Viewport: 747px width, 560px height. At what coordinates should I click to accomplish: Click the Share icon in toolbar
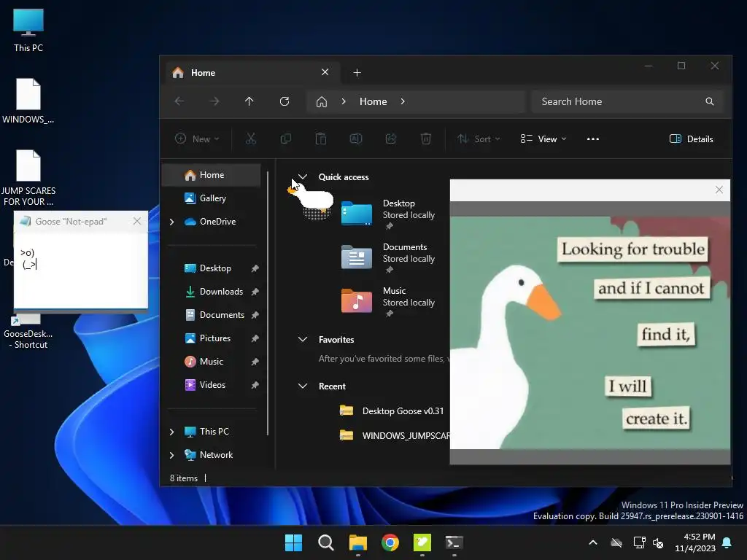coord(391,139)
